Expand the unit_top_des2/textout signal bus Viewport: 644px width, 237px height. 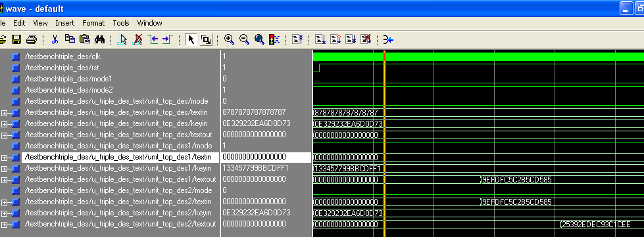pyautogui.click(x=4, y=224)
